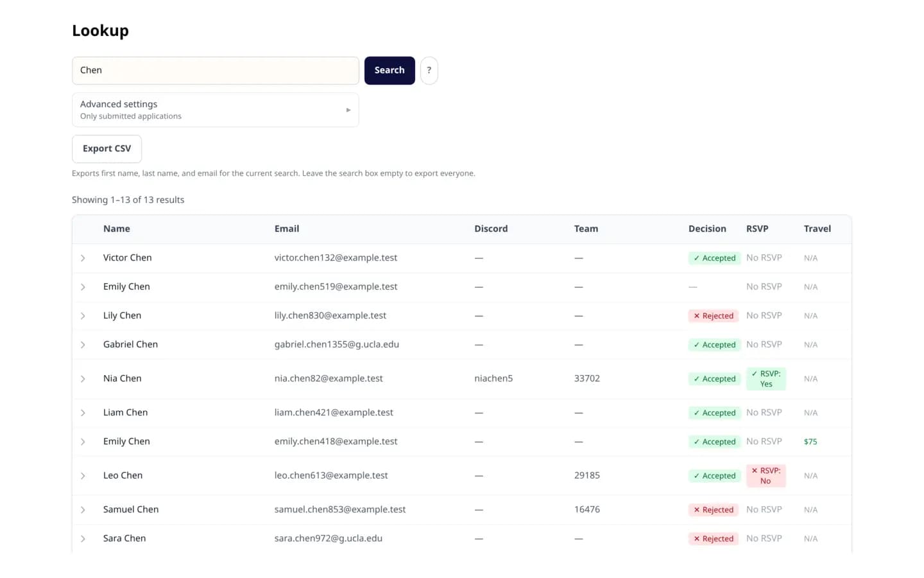
Task: Click the Search button
Action: (x=389, y=70)
